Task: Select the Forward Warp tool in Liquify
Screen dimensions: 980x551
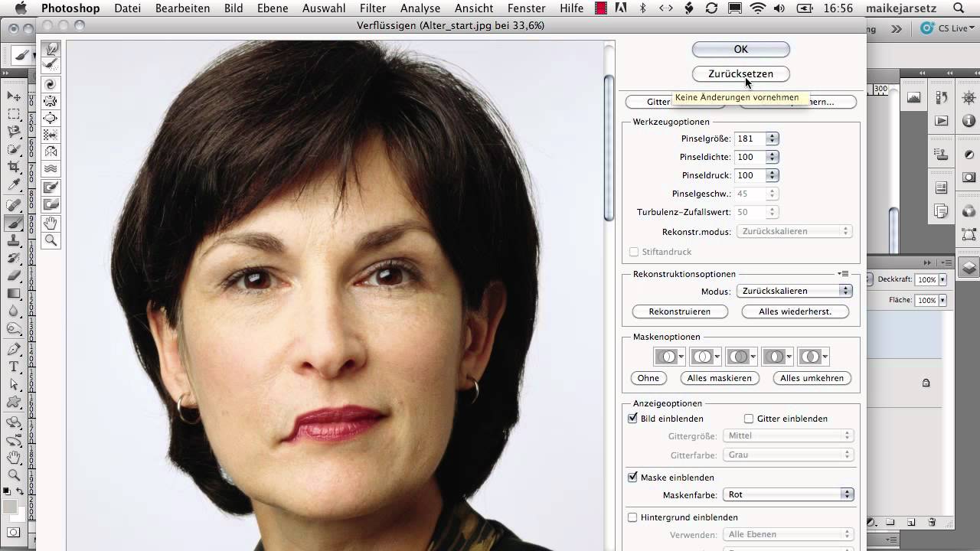Action: point(51,49)
